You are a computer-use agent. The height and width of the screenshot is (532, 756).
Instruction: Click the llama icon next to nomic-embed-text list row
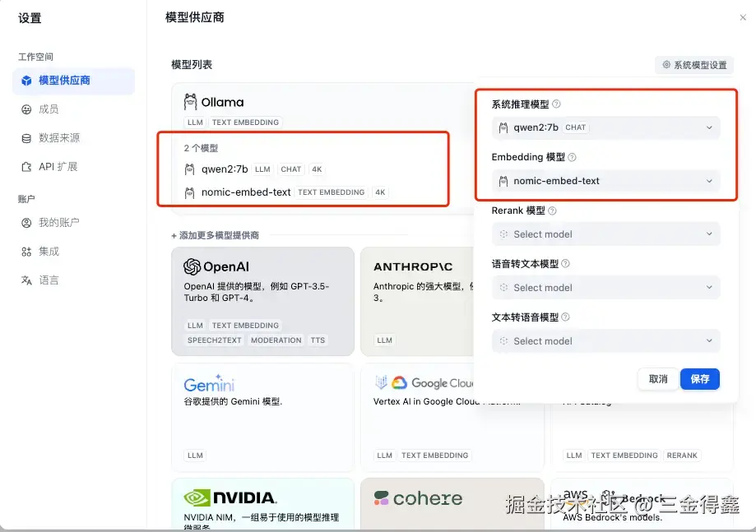189,192
